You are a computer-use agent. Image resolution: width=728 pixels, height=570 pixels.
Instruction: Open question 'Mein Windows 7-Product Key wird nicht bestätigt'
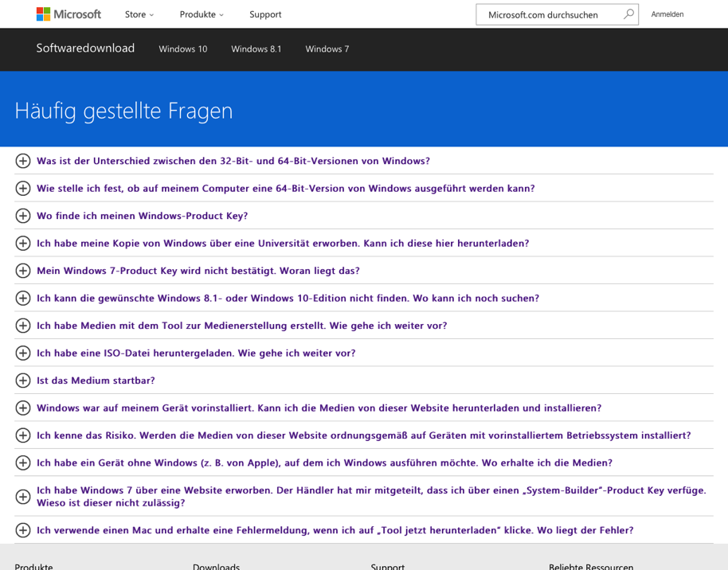(x=198, y=271)
